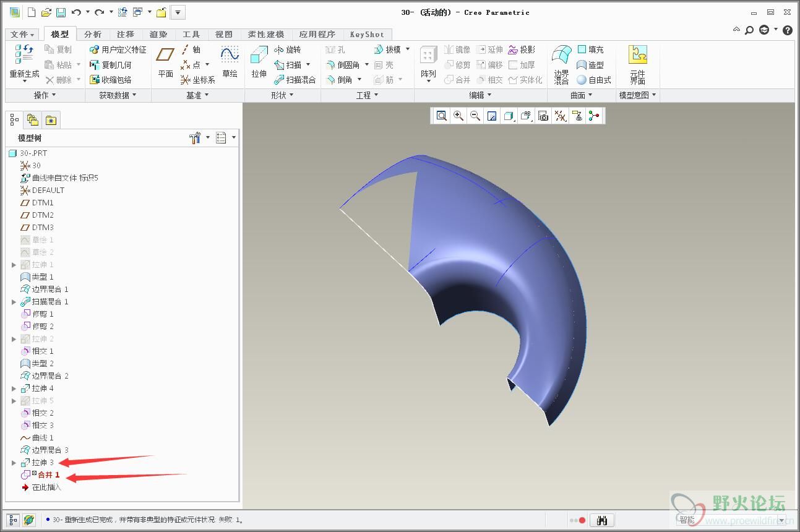Expand the 拉伸 3 tree node
Screen dimensions: 800x532
click(14, 463)
